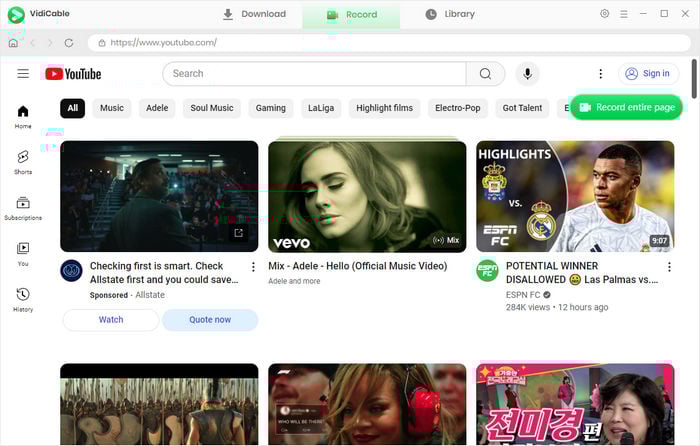Switch to the Download tab
700x446 pixels.
pos(254,14)
